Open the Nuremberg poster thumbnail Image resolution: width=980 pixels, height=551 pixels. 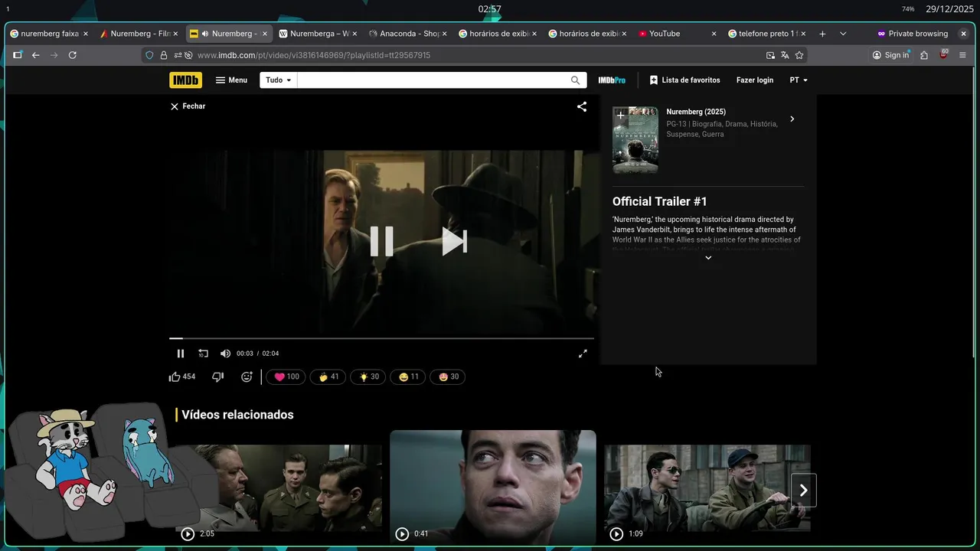635,140
